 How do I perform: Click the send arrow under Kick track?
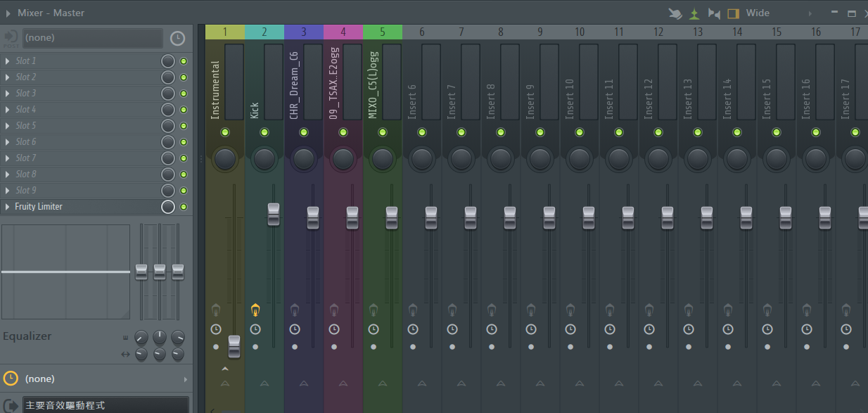tap(264, 383)
